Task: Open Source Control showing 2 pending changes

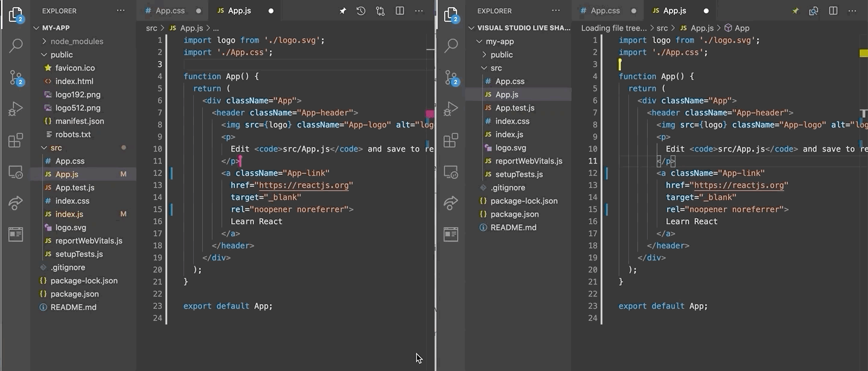Action: [16, 77]
